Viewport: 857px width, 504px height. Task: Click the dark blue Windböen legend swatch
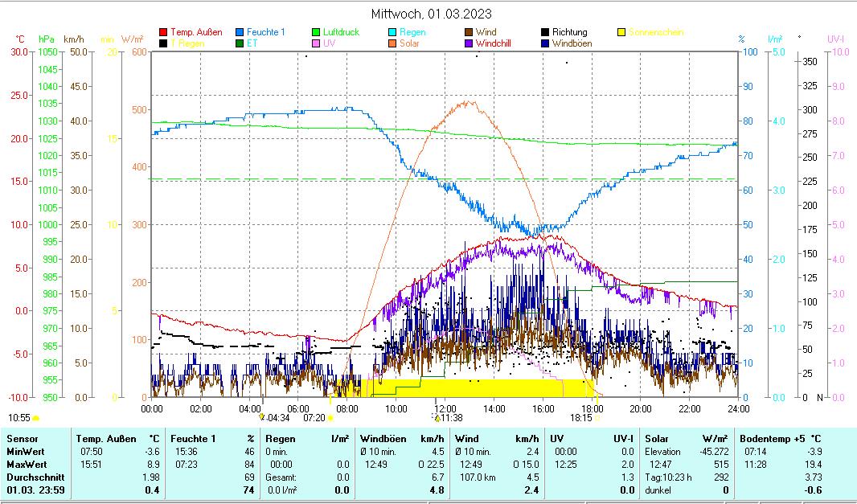pyautogui.click(x=545, y=43)
